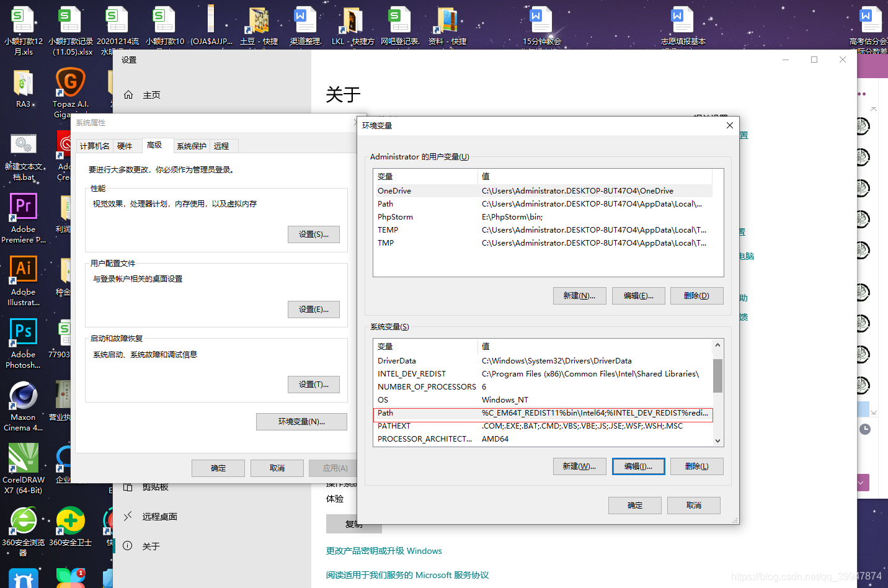Screen dimensions: 888x588
Task: Open 360安全卫士 security icon
Action: click(x=70, y=527)
